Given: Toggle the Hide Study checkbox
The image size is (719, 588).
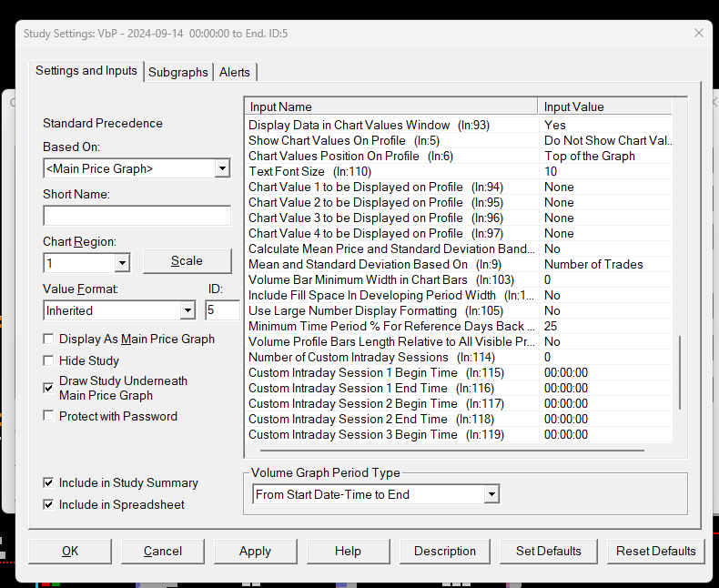Looking at the screenshot, I should tap(48, 360).
